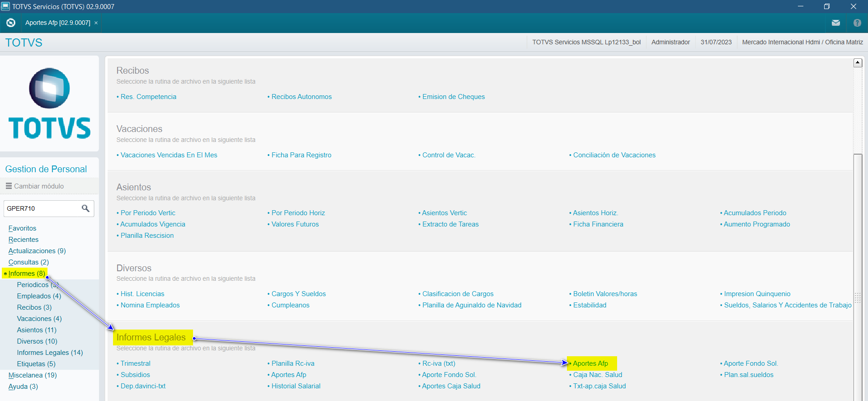
Task: Open Favoritos in the sidebar
Action: (22, 228)
